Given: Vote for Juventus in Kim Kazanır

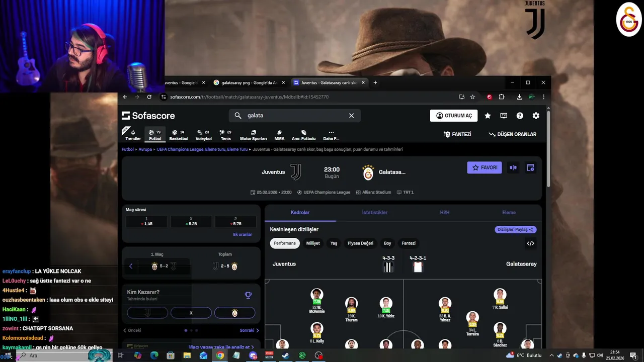Looking at the screenshot, I should 147,313.
